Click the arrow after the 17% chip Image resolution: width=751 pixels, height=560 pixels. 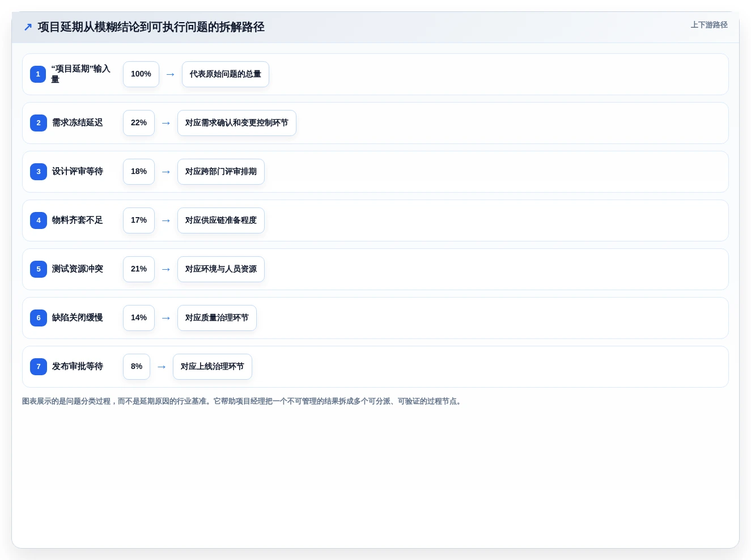(x=166, y=220)
